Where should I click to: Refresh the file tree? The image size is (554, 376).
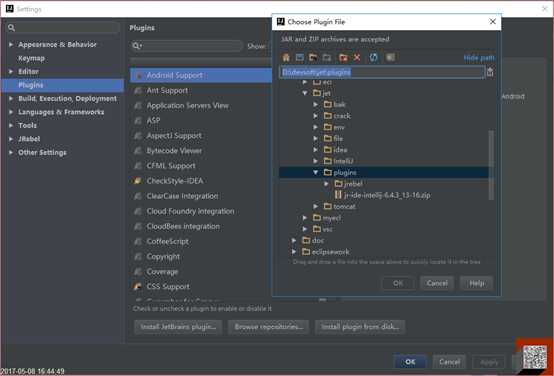tap(373, 57)
